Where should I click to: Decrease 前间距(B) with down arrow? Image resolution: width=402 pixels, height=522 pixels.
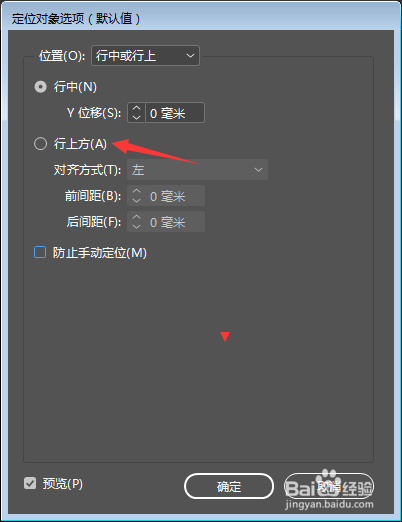(136, 200)
